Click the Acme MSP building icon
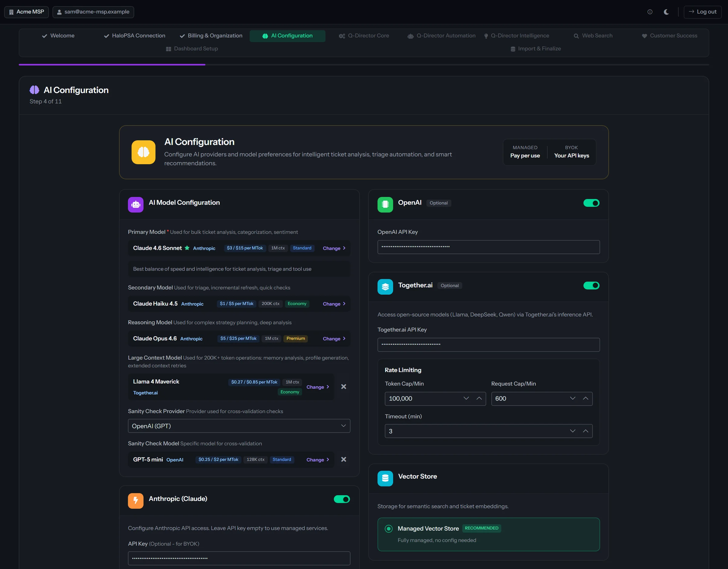 point(11,12)
